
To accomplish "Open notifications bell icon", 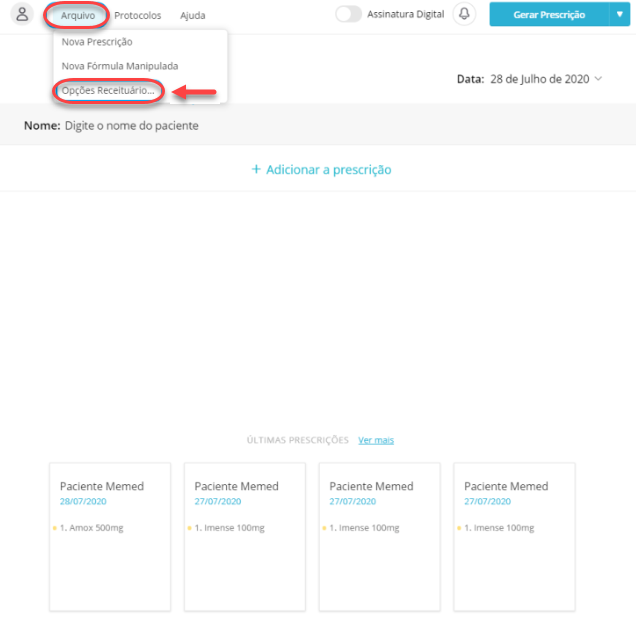I will point(464,14).
